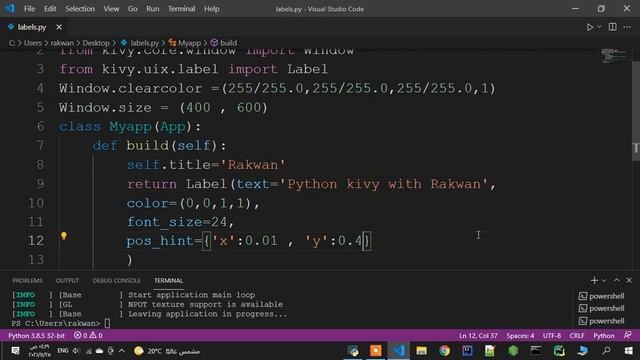Change file encoding UTF-8

(552, 336)
